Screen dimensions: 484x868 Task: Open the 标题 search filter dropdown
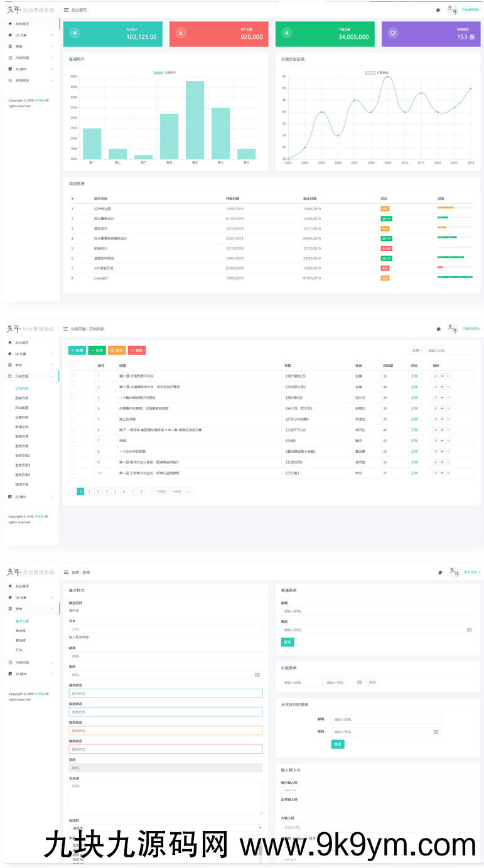[417, 351]
